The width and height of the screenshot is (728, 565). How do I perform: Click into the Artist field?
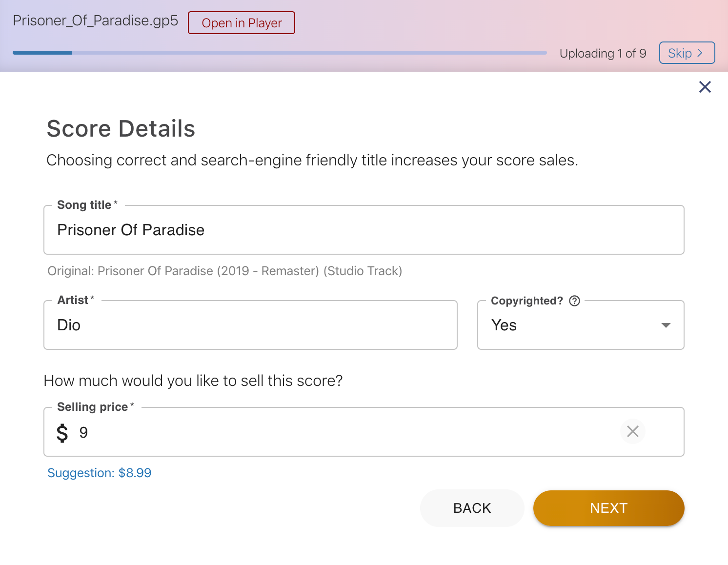(250, 325)
